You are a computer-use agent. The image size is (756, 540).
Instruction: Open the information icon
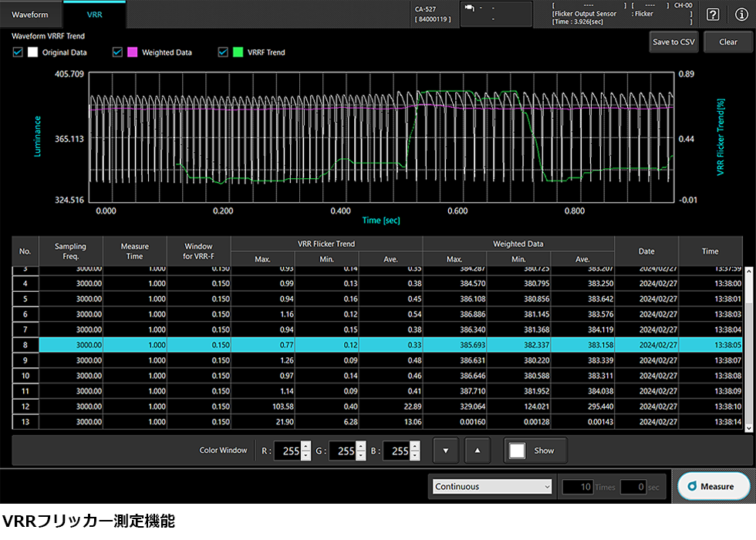(741, 15)
